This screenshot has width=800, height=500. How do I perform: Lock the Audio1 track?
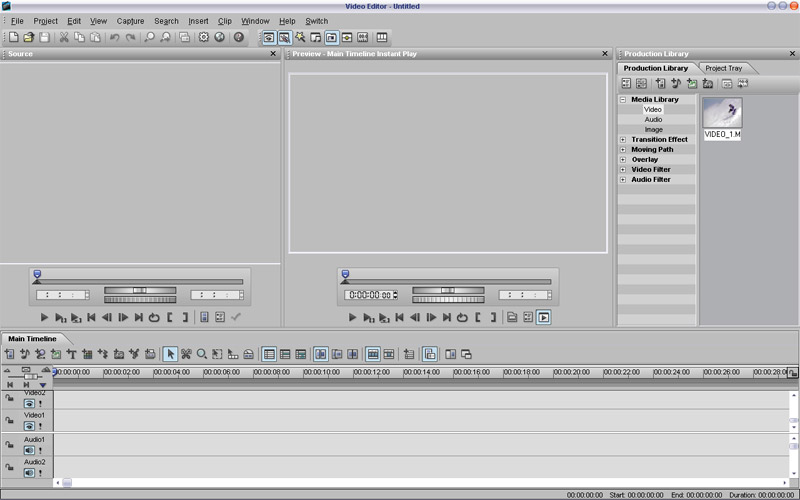tap(9, 444)
